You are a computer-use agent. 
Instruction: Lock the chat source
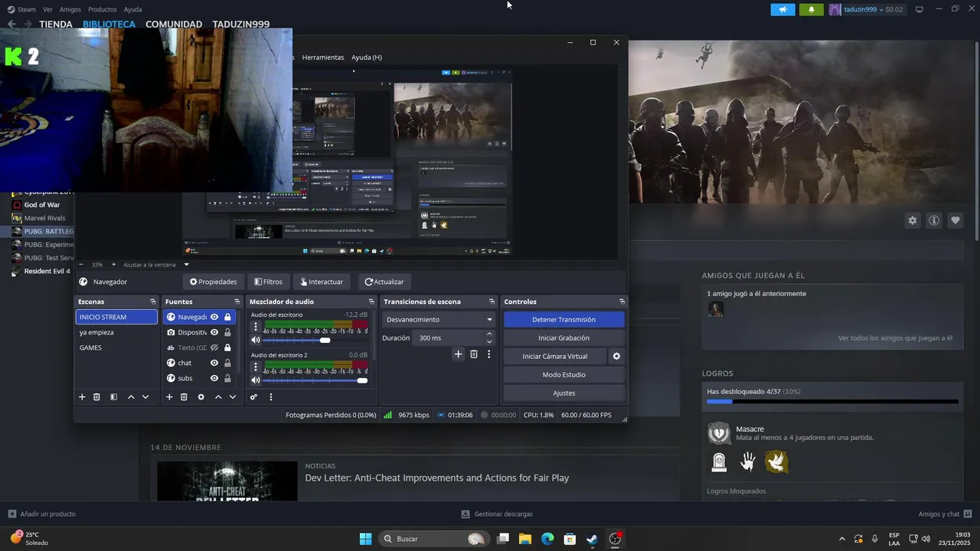(x=227, y=363)
